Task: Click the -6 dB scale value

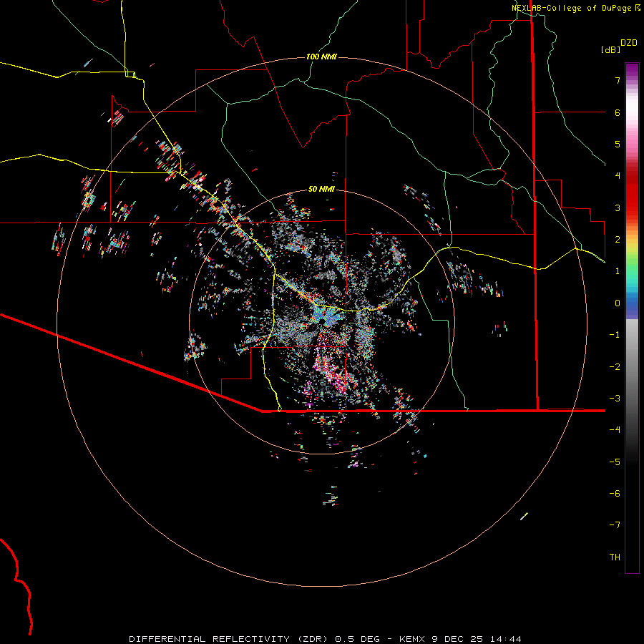Action: pos(615,494)
